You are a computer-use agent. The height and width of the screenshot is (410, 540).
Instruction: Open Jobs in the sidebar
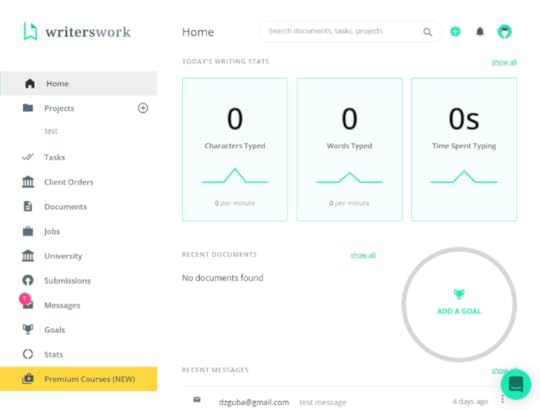coord(52,231)
